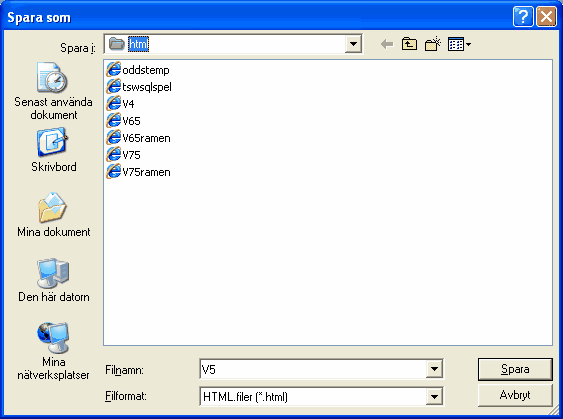The image size is (563, 419).
Task: Create a new folder
Action: 433,45
